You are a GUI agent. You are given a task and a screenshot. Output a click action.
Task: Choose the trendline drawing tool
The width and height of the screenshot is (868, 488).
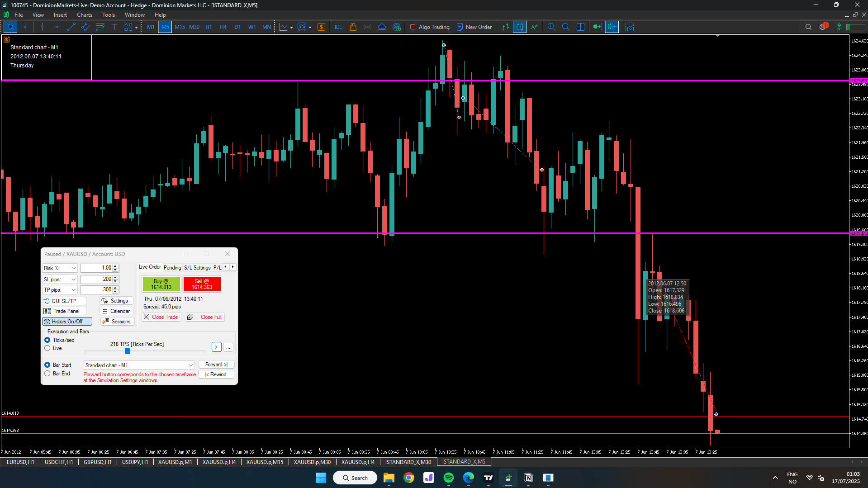coord(71,27)
